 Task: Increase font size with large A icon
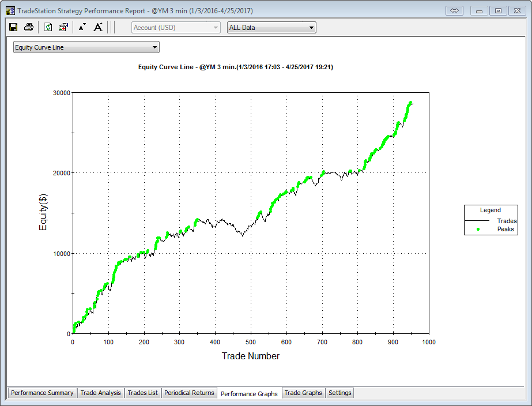click(98, 27)
